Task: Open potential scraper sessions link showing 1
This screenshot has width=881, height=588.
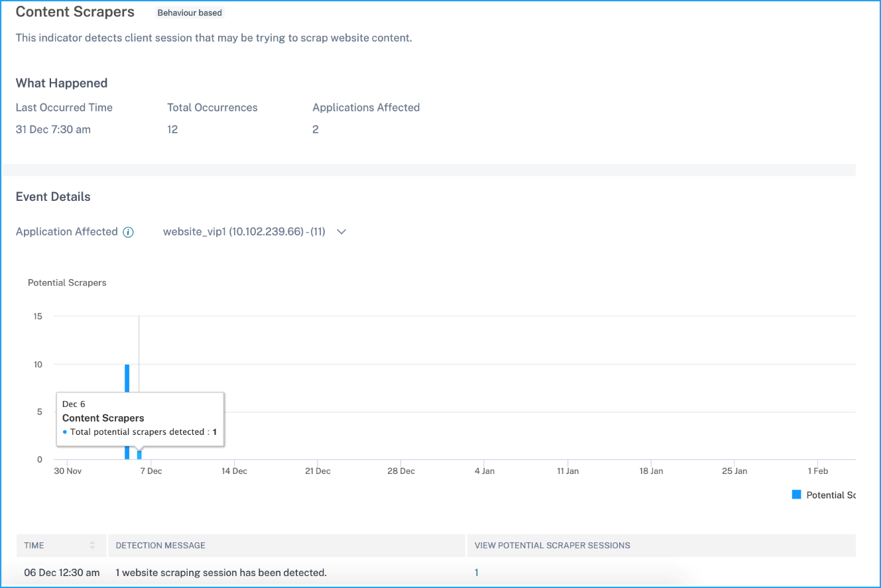Action: point(476,573)
